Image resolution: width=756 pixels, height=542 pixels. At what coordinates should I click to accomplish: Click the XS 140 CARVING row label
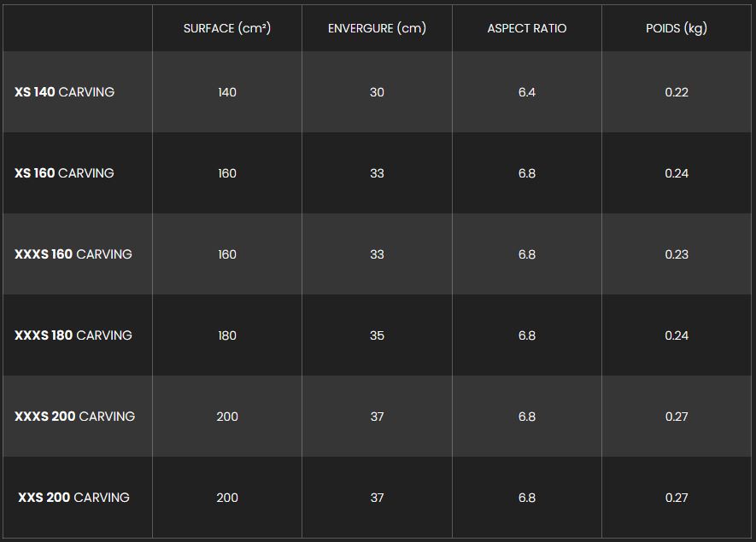pos(64,92)
